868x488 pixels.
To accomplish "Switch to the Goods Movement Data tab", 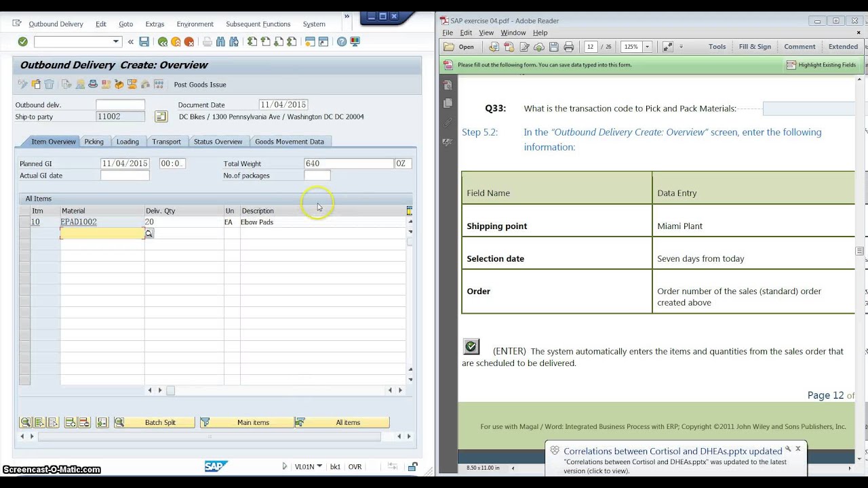I will pos(289,142).
